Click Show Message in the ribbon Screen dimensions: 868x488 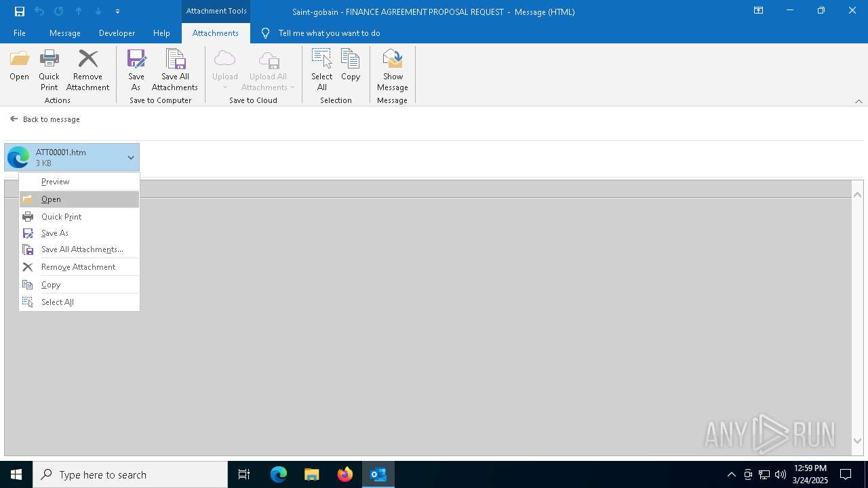click(x=393, y=70)
